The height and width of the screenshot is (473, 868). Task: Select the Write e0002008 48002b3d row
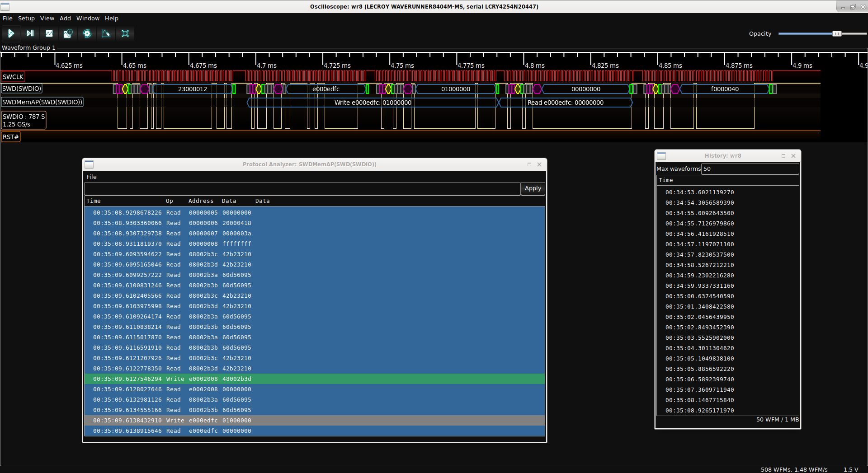315,379
